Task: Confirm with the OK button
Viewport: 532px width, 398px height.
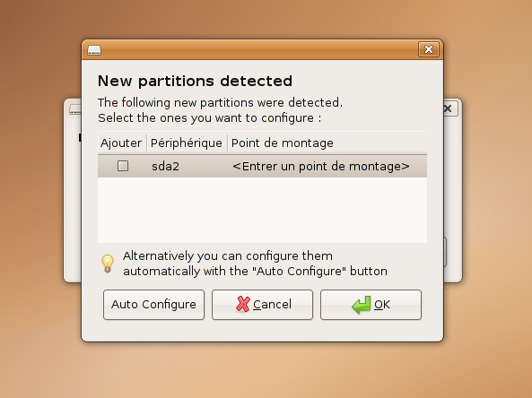Action: tap(371, 305)
